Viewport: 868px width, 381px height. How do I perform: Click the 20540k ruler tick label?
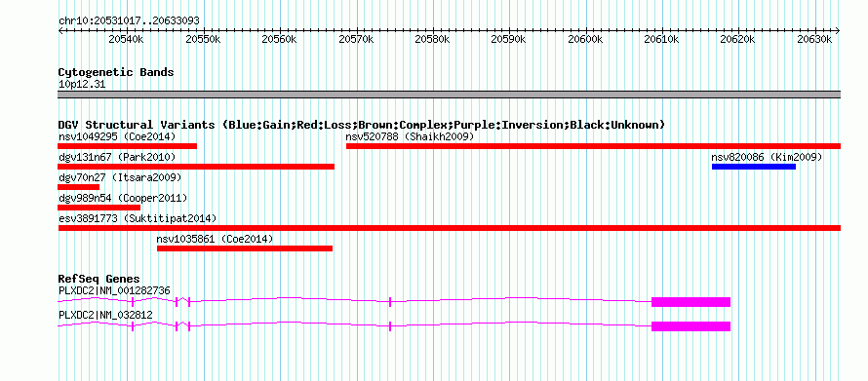[127, 39]
